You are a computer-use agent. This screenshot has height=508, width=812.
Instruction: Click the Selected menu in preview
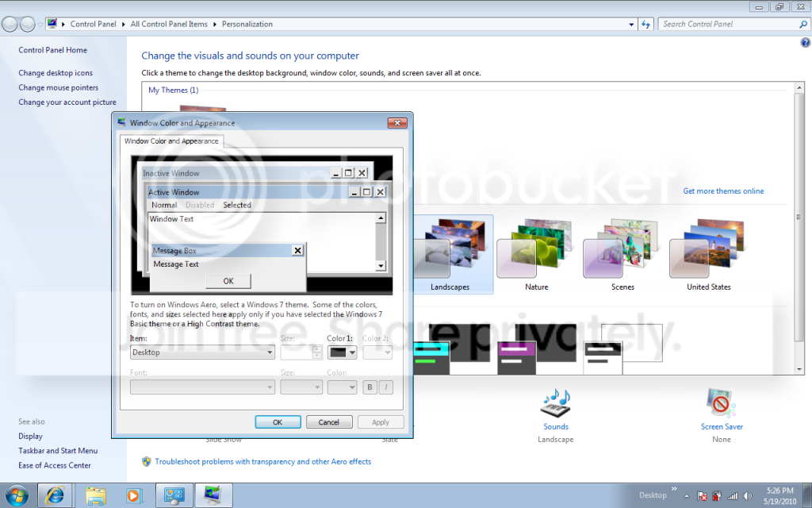click(237, 205)
